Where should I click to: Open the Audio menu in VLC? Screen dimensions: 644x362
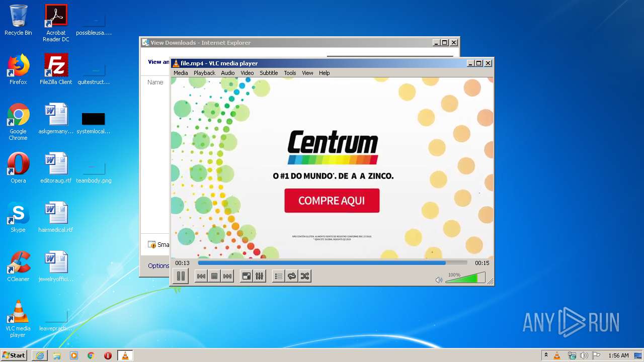pyautogui.click(x=228, y=73)
